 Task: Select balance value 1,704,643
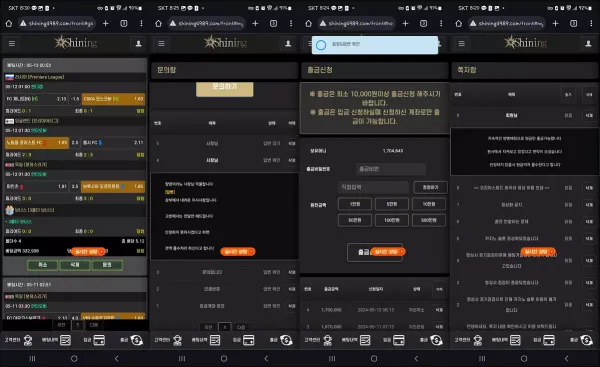(x=393, y=151)
